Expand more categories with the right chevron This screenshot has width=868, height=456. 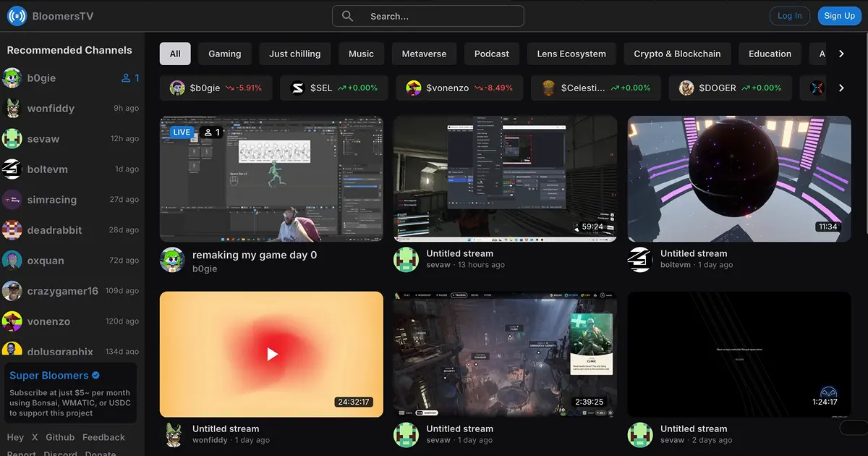click(x=841, y=53)
